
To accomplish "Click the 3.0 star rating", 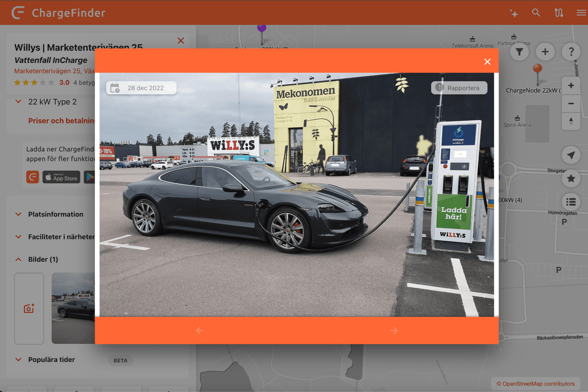I will click(x=42, y=83).
